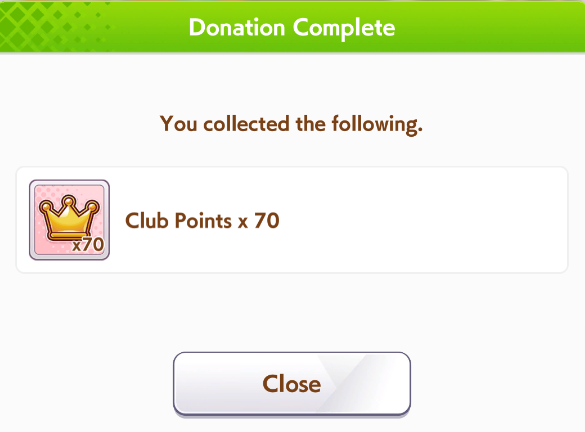This screenshot has height=432, width=585.
Task: Click the word 'Donation' in the title
Action: [237, 28]
